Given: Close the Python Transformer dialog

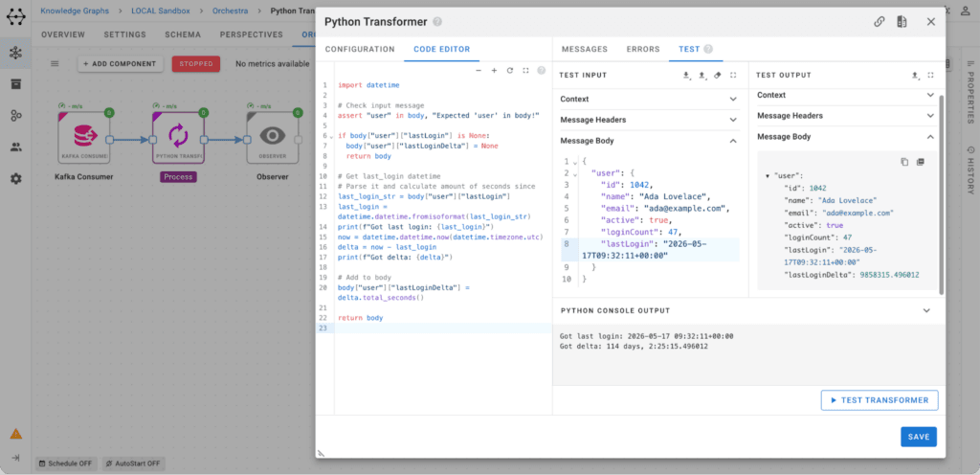Looking at the screenshot, I should coord(930,22).
